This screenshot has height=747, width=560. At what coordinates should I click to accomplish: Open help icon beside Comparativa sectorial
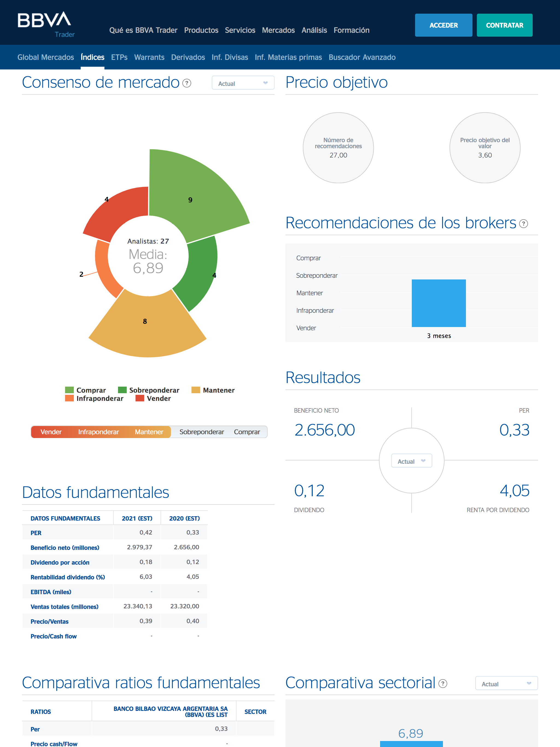click(x=443, y=684)
